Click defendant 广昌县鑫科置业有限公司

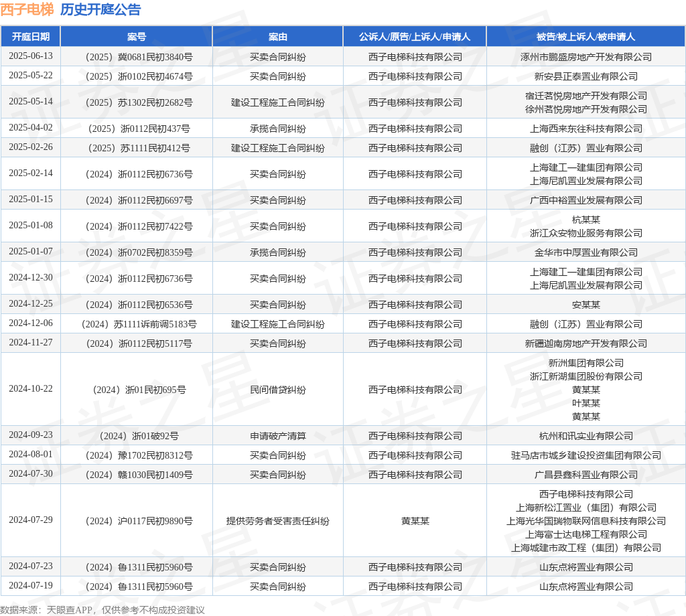[586, 475]
